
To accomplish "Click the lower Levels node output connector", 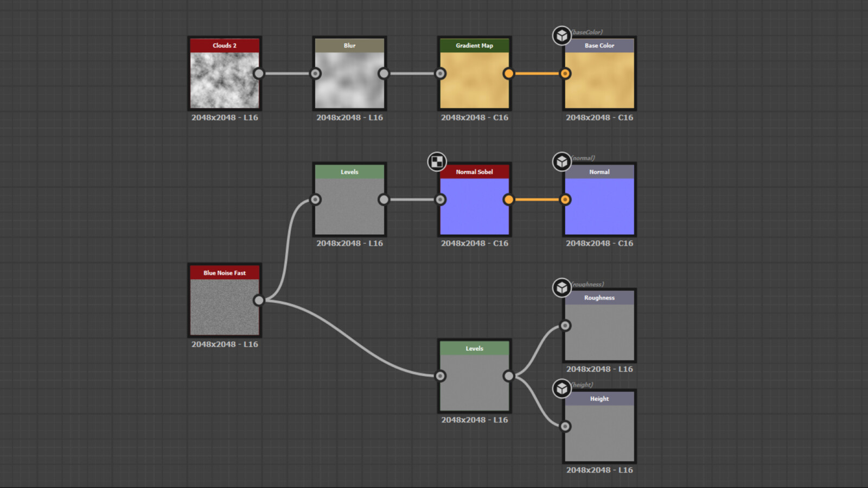I will (508, 376).
